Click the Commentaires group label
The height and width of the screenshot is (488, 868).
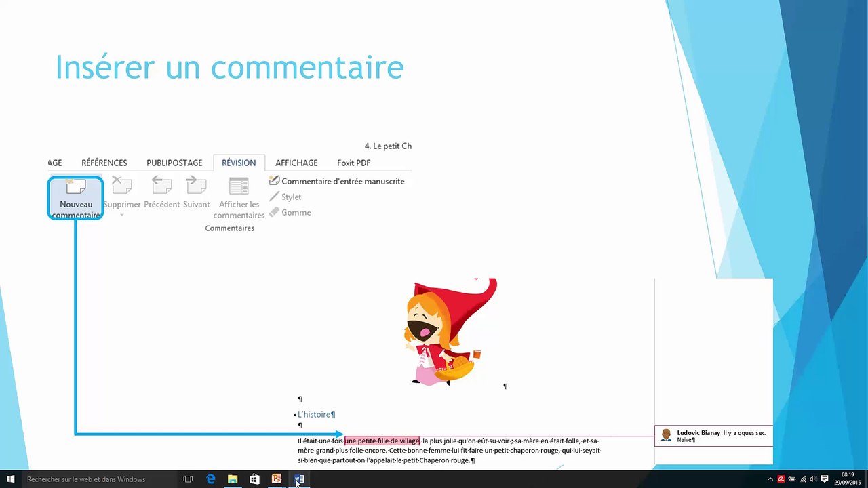230,228
